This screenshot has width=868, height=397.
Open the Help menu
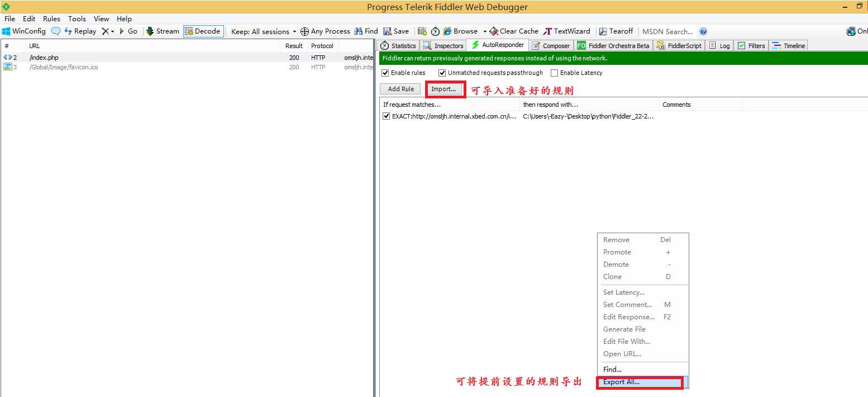[x=125, y=18]
